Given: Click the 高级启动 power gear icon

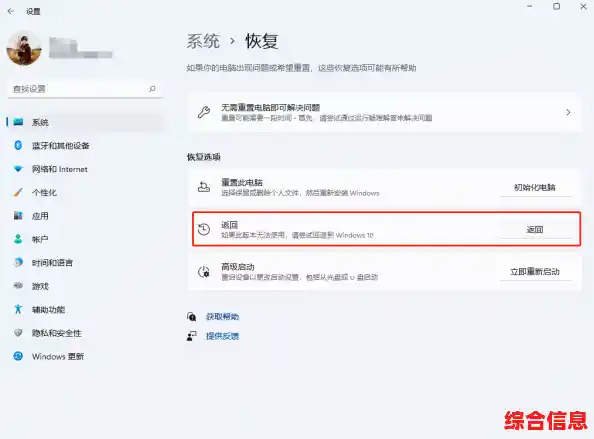Looking at the screenshot, I should point(204,272).
